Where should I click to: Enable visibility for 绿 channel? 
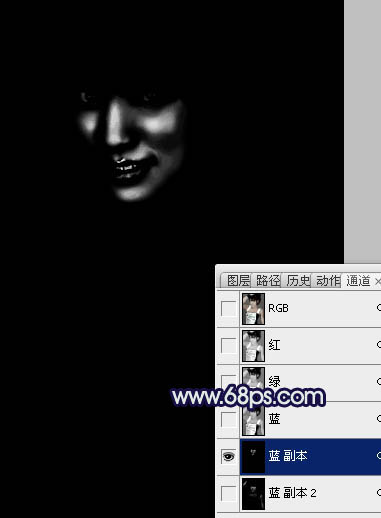pos(228,382)
